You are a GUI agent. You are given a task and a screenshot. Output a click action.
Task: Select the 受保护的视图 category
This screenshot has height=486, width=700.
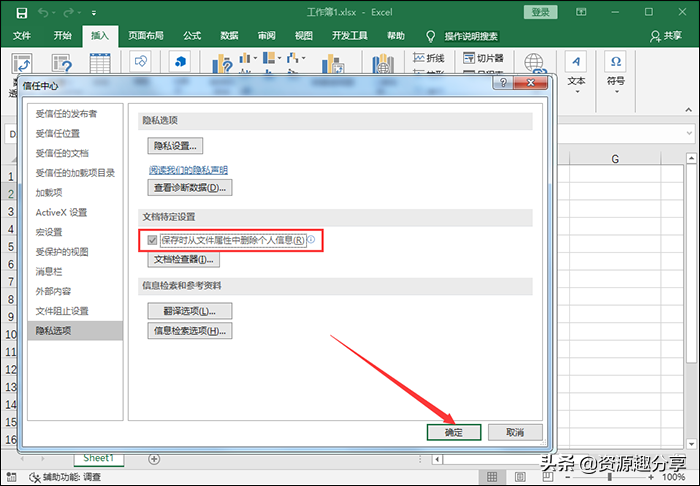[75, 252]
